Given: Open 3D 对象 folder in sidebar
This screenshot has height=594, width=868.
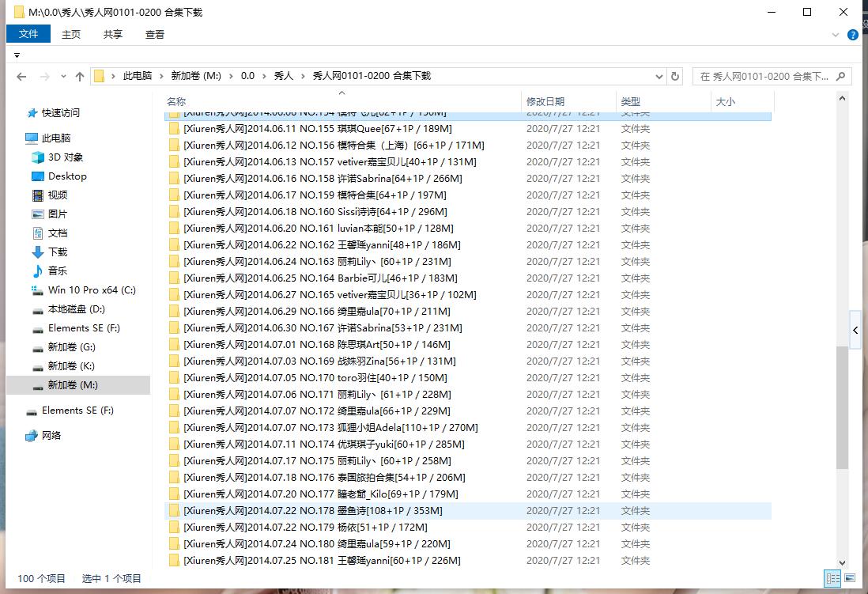Looking at the screenshot, I should 65,157.
